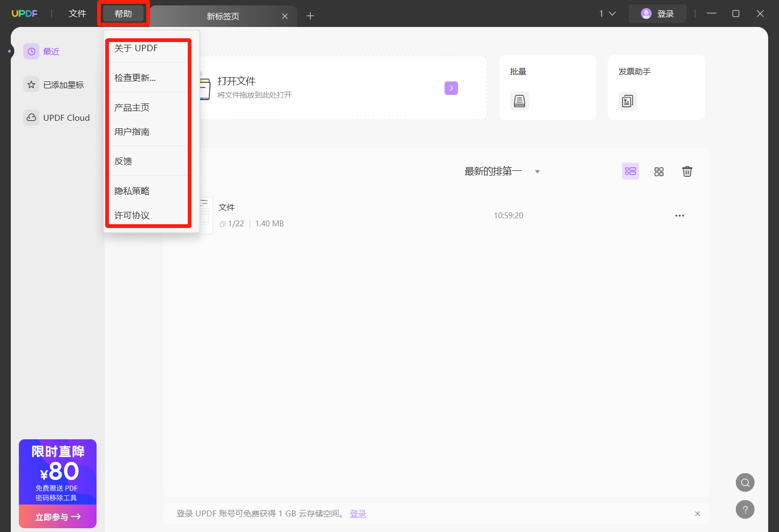Open the 限时直降 ¥80 promotion banner
Image resolution: width=779 pixels, height=532 pixels.
[x=58, y=472]
